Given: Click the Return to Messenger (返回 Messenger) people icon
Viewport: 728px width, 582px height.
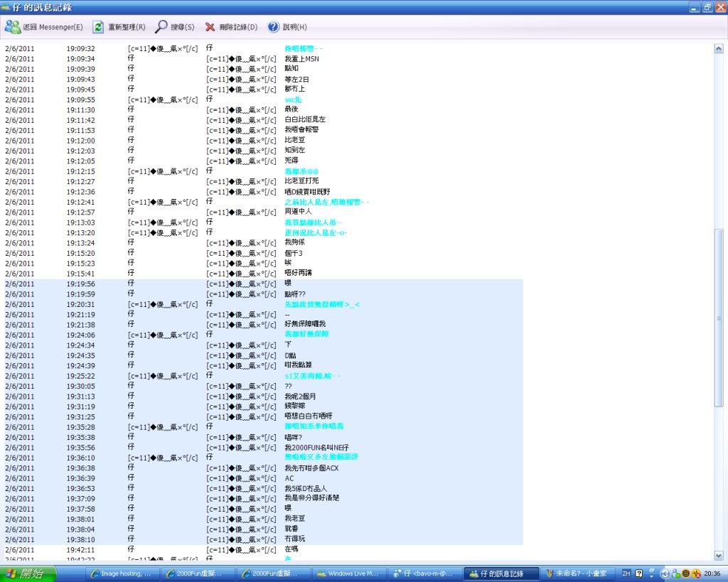Looking at the screenshot, I should [x=13, y=27].
